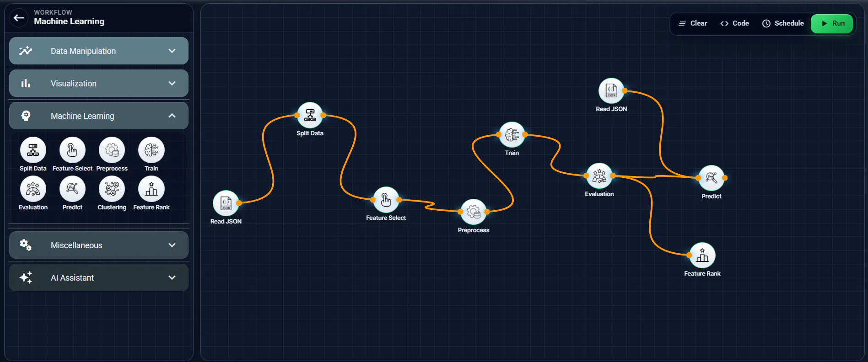The height and width of the screenshot is (362, 868).
Task: Click the AI Assistant sparkle icon
Action: pos(26,277)
